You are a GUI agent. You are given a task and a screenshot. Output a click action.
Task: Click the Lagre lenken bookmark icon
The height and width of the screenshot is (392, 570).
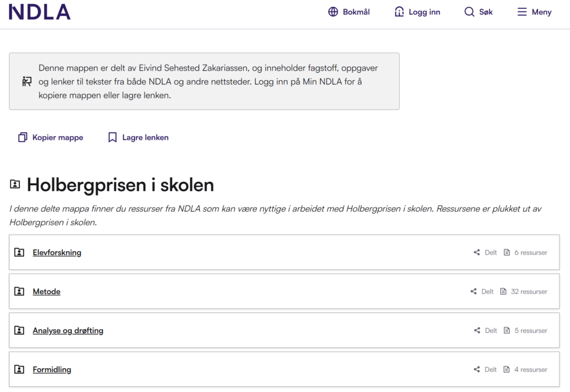tap(112, 137)
